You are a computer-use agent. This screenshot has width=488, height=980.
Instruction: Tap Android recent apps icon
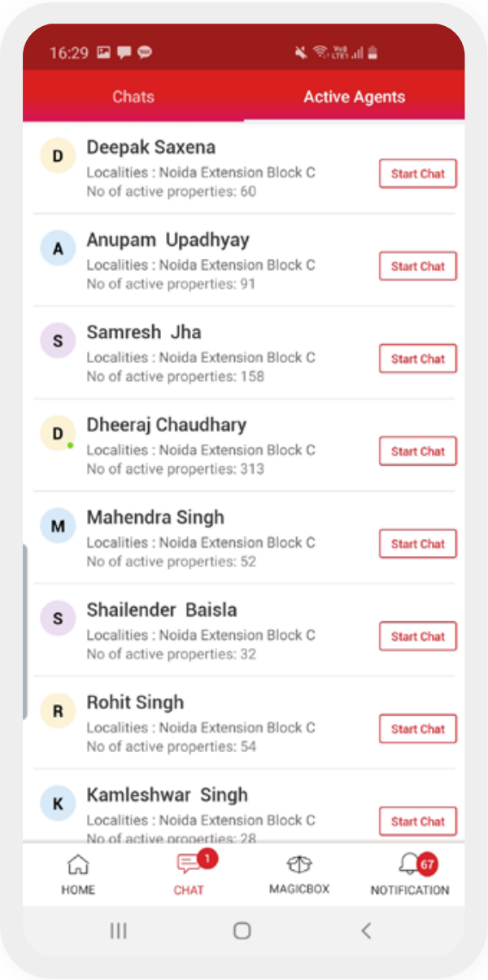[119, 930]
